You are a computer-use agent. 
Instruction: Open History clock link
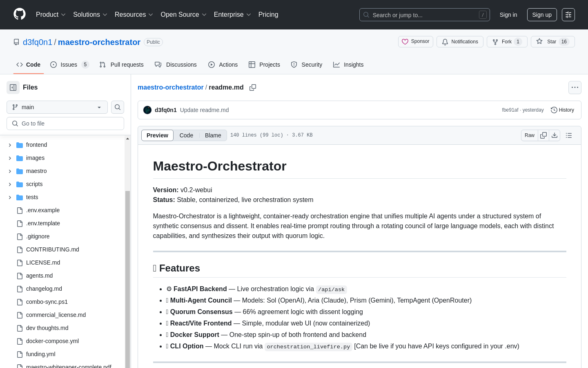point(562,110)
